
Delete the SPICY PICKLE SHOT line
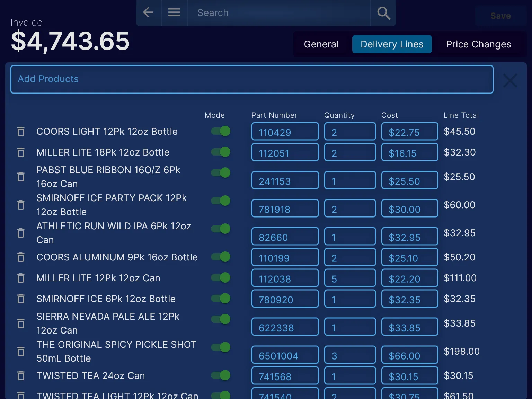click(x=21, y=351)
